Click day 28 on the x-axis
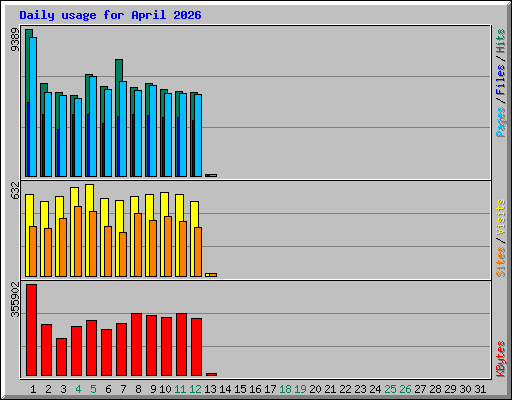The image size is (512, 400). [435, 389]
